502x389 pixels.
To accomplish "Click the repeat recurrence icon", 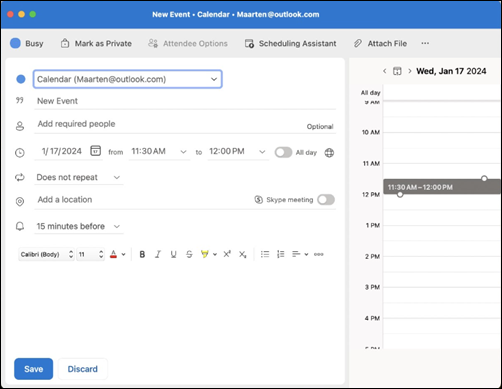I will 20,177.
